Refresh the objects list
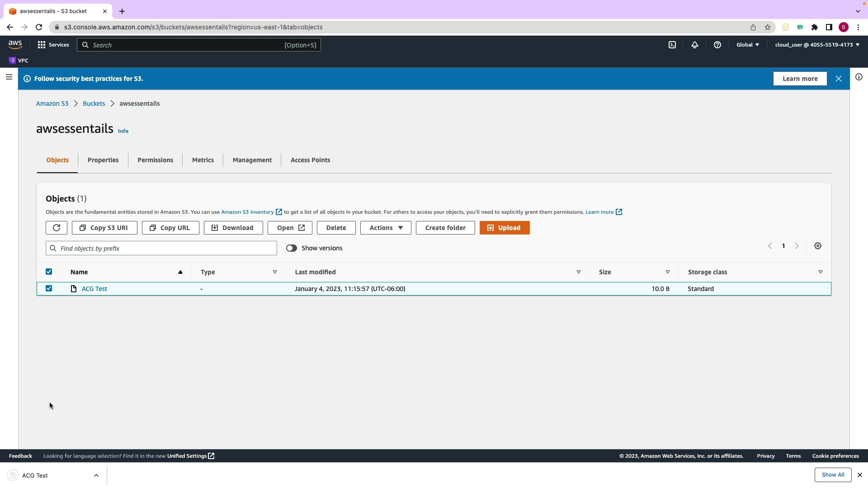The width and height of the screenshot is (868, 488). tap(57, 228)
